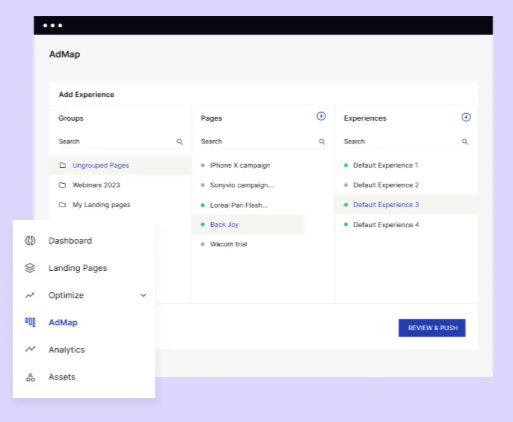The height and width of the screenshot is (422, 513).
Task: Click the Optimize trend icon
Action: [x=30, y=295]
